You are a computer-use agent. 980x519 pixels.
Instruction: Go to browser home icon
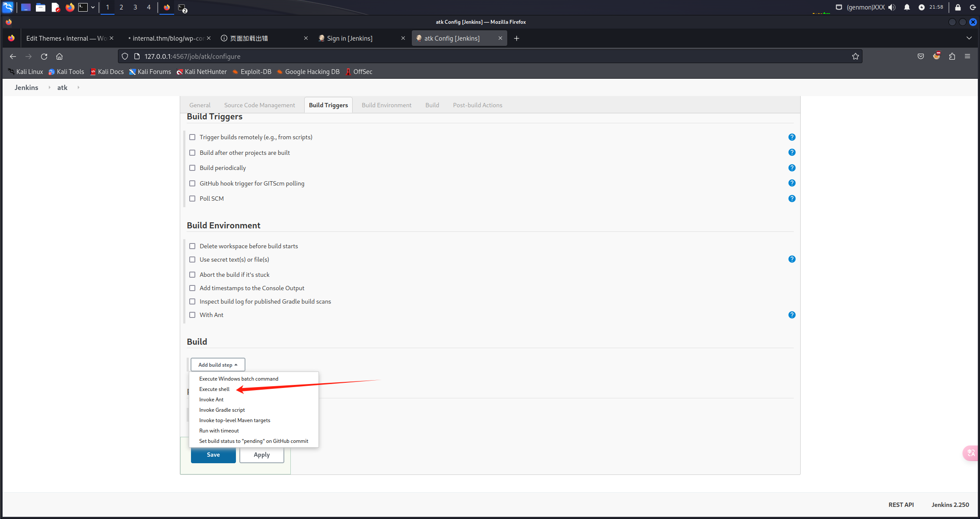[x=60, y=56]
